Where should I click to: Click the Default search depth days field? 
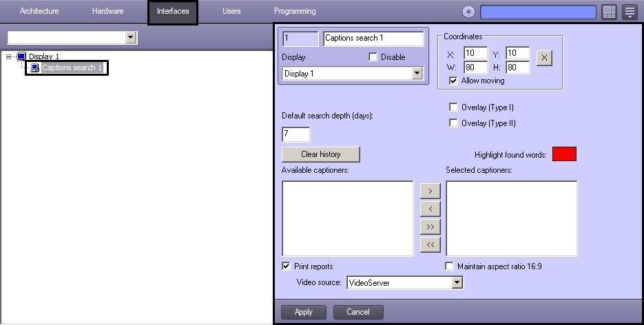[x=296, y=134]
